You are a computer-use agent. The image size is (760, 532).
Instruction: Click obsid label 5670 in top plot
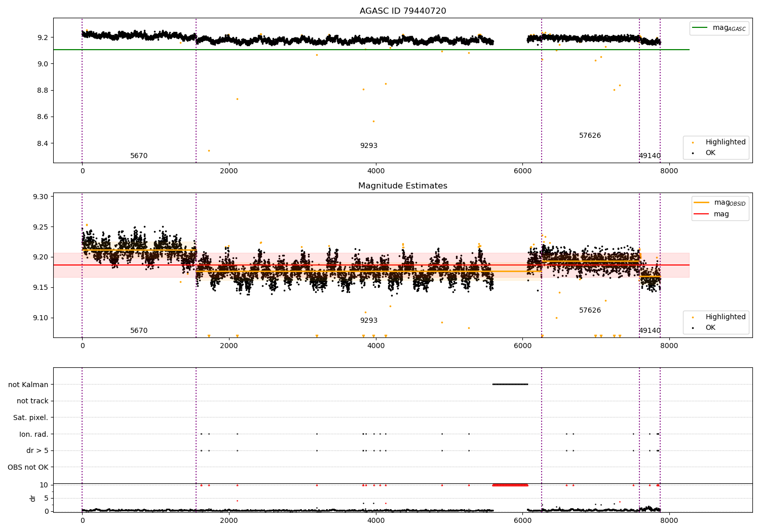139,156
